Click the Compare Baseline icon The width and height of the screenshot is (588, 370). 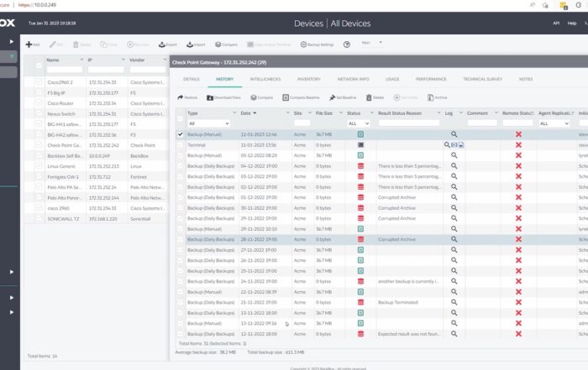(286, 97)
